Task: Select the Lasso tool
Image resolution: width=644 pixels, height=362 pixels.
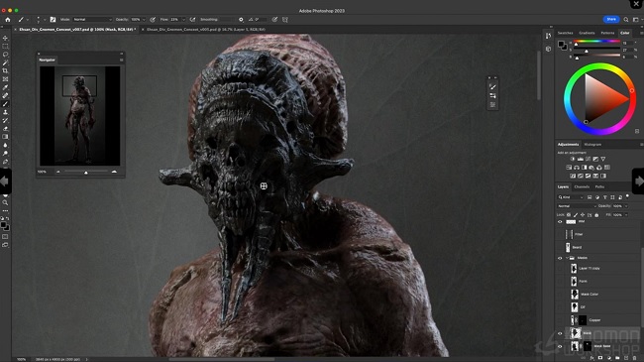Action: 5,55
